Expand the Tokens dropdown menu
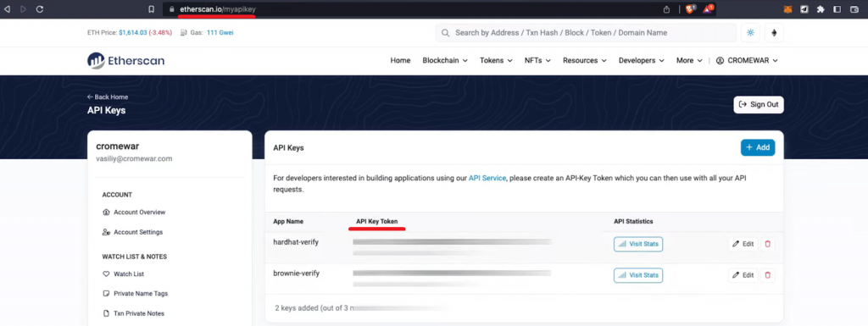This screenshot has height=326, width=868. (496, 60)
